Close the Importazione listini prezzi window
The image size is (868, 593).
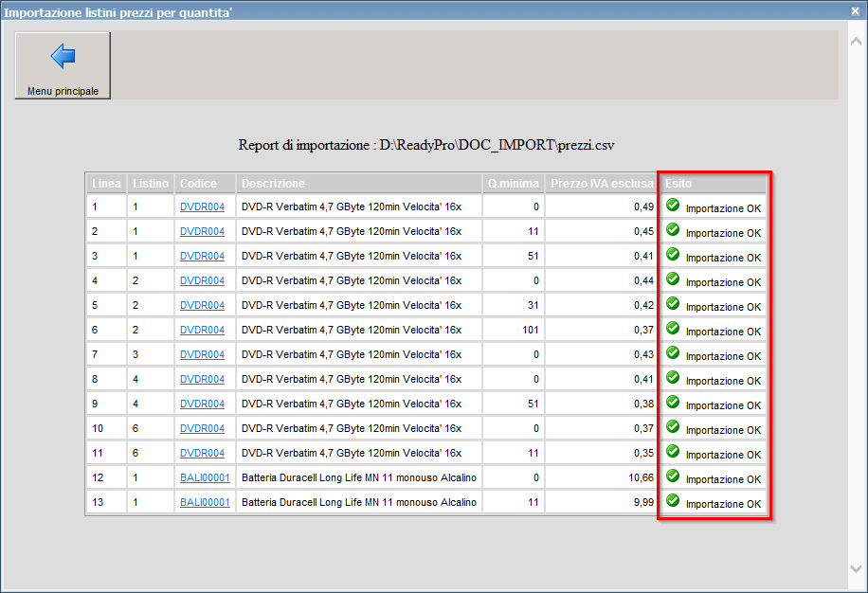(x=856, y=9)
